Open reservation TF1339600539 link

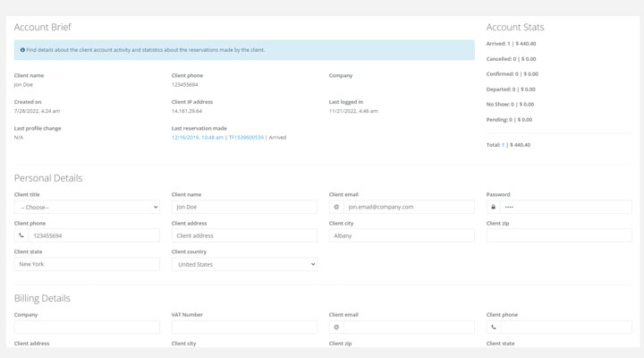pos(246,138)
